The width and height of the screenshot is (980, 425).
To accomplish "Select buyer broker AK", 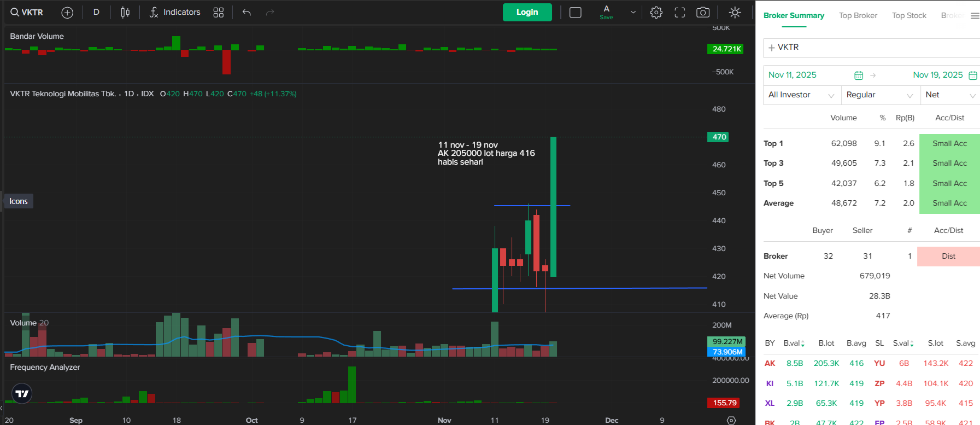I will click(770, 364).
